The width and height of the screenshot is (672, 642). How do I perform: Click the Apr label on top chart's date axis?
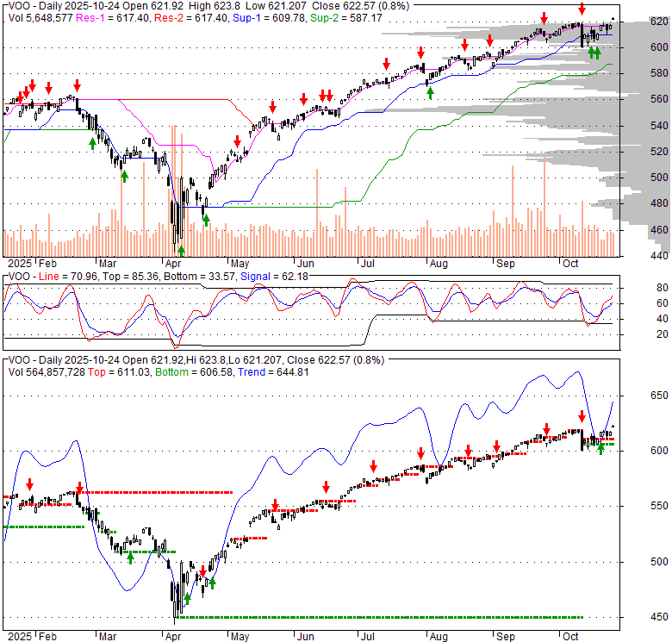click(x=172, y=264)
